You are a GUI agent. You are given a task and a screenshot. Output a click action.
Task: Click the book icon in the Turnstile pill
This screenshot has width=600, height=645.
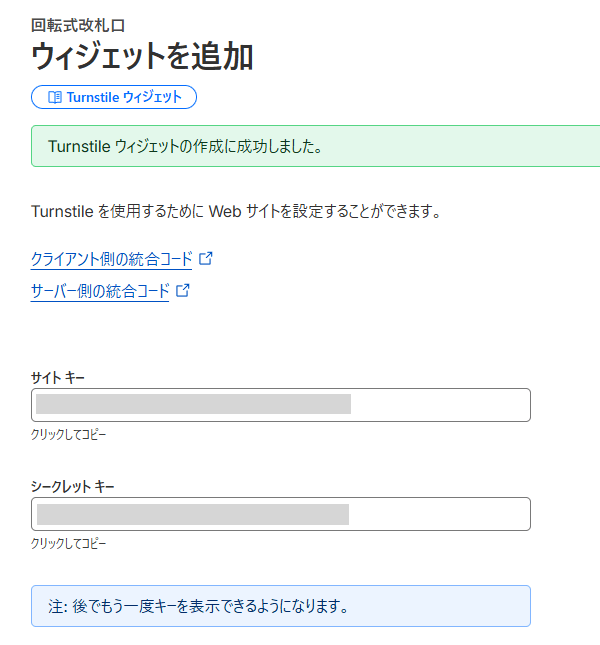pos(55,97)
